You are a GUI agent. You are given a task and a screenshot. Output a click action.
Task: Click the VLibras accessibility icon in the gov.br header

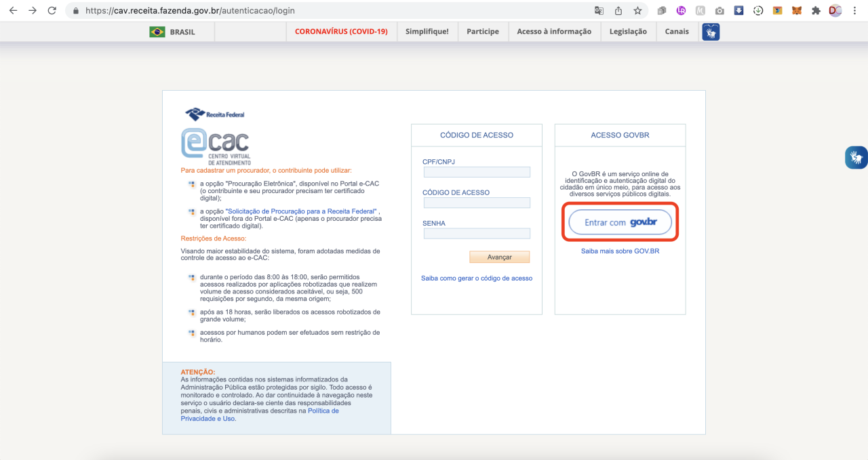point(710,31)
